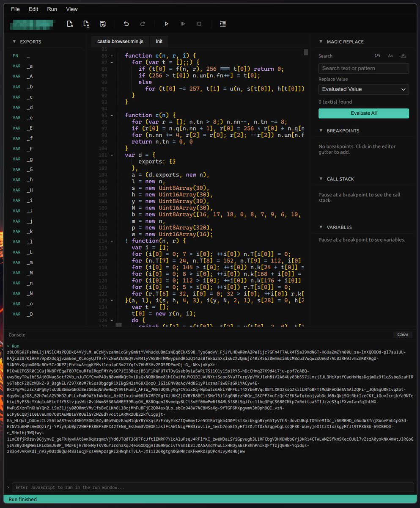Open the Evaluated Value dropdown
The image size is (420, 508).
[364, 89]
